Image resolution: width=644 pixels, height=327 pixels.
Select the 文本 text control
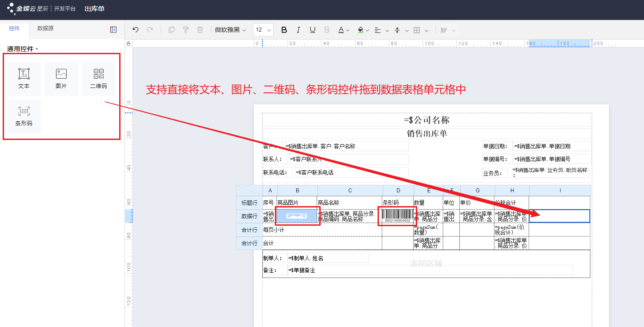[24, 79]
